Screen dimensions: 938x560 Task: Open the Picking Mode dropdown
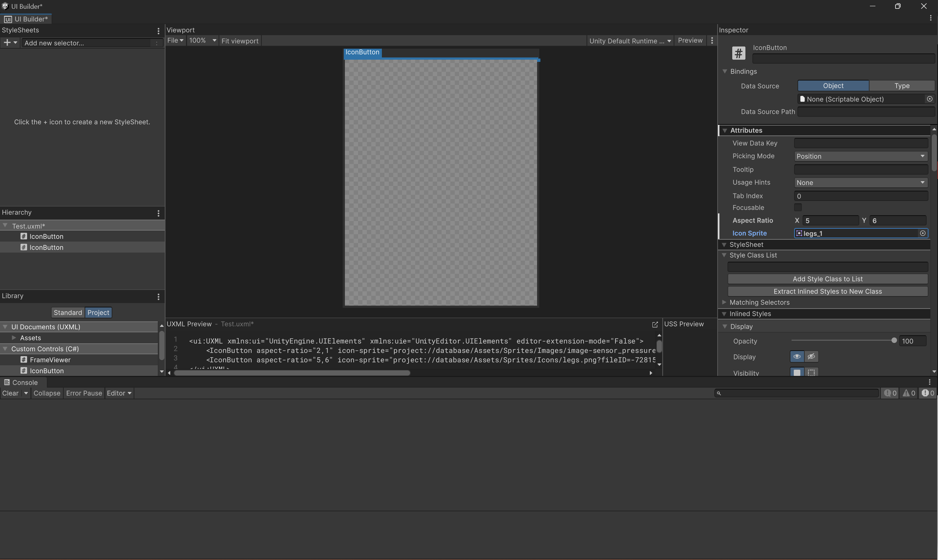[x=860, y=156]
